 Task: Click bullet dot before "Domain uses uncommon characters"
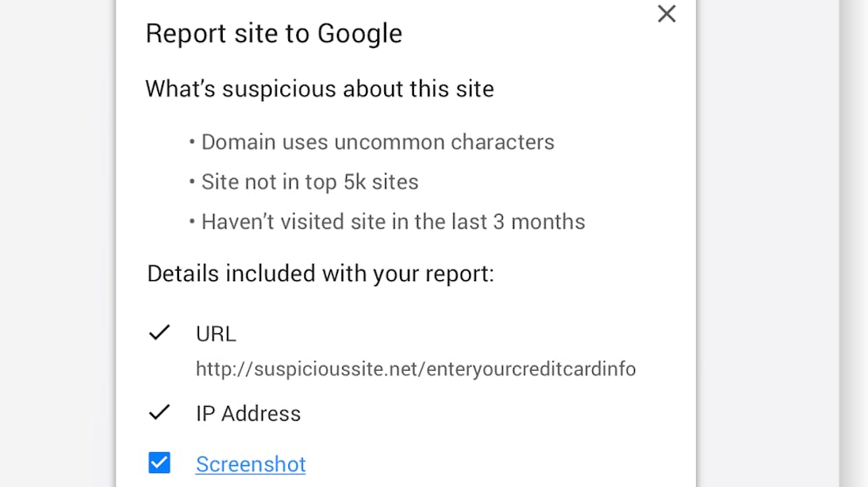pos(192,142)
